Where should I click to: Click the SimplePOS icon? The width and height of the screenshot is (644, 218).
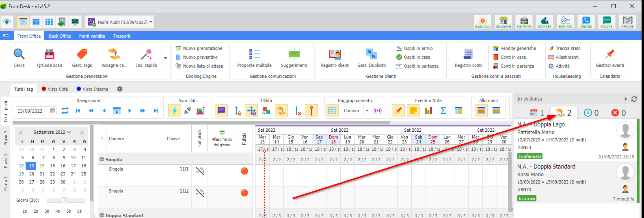click(x=504, y=22)
